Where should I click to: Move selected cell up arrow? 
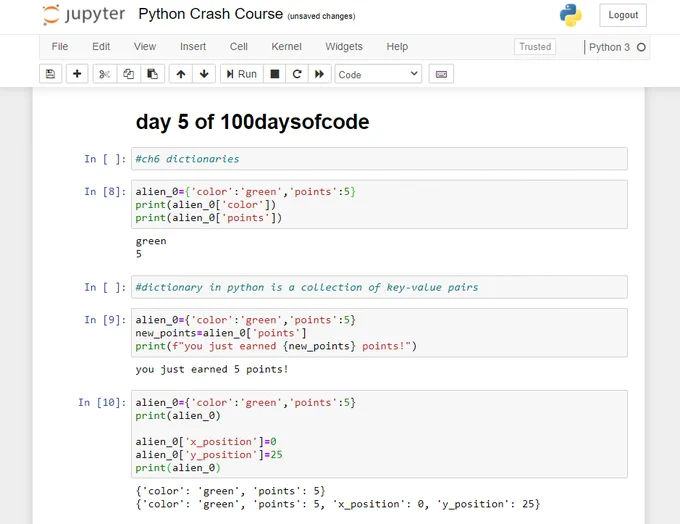(181, 74)
